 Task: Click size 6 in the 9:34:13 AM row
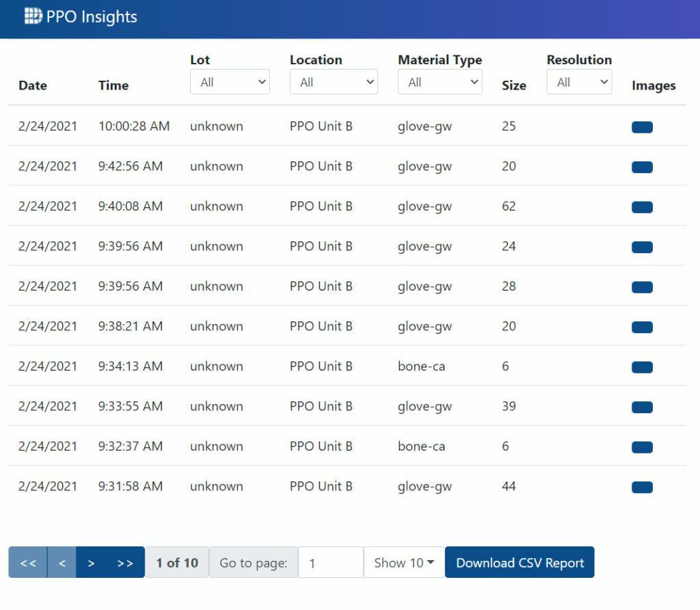(505, 366)
